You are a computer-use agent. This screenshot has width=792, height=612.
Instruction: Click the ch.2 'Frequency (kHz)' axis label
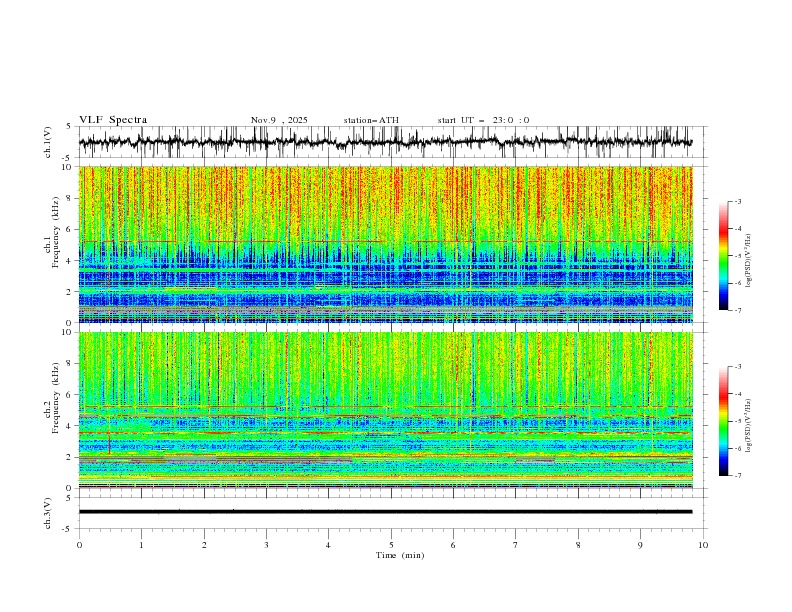(x=55, y=398)
